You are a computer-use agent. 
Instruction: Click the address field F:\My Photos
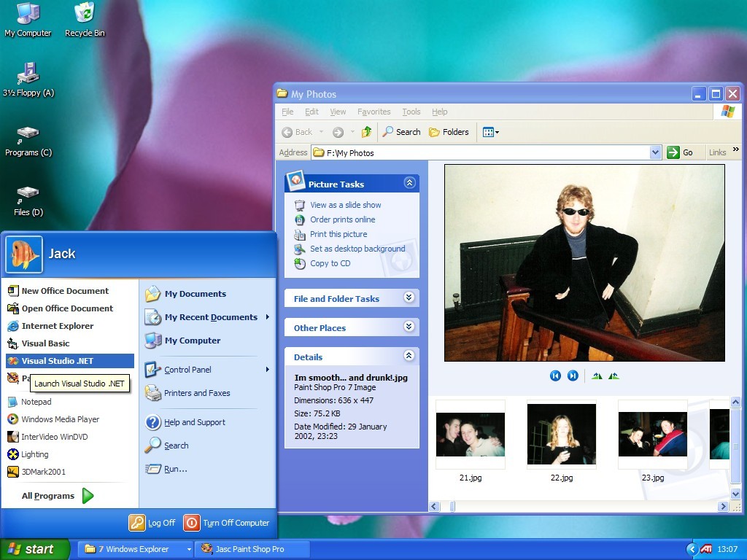click(481, 152)
